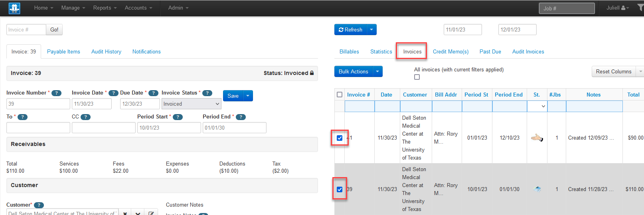
Task: Click the end date field 12/01/23
Action: click(x=517, y=30)
